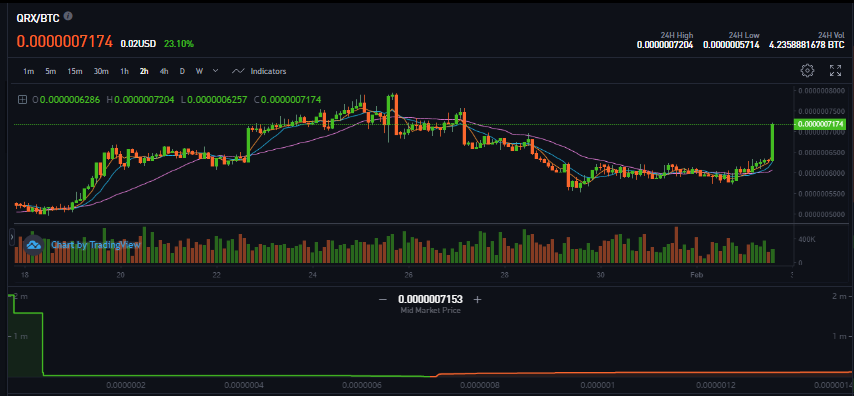
Task: Expand more timeframe options chevron
Action: coord(216,71)
